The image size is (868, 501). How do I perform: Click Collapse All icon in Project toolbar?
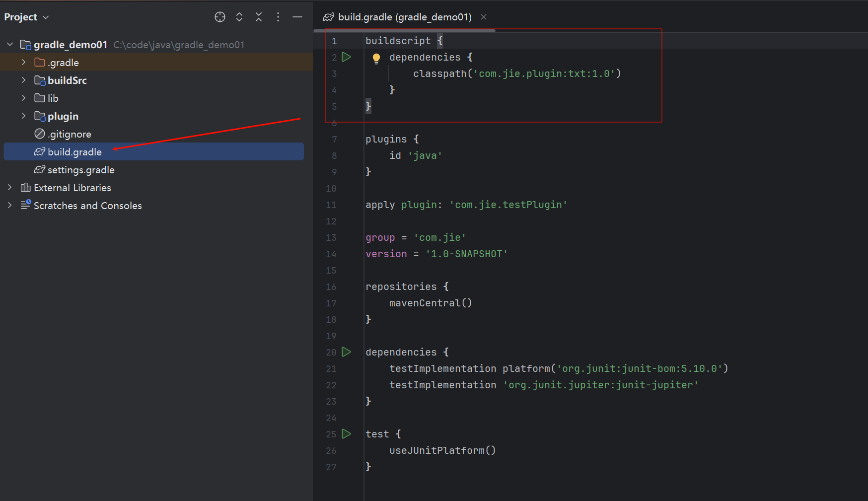tap(259, 17)
